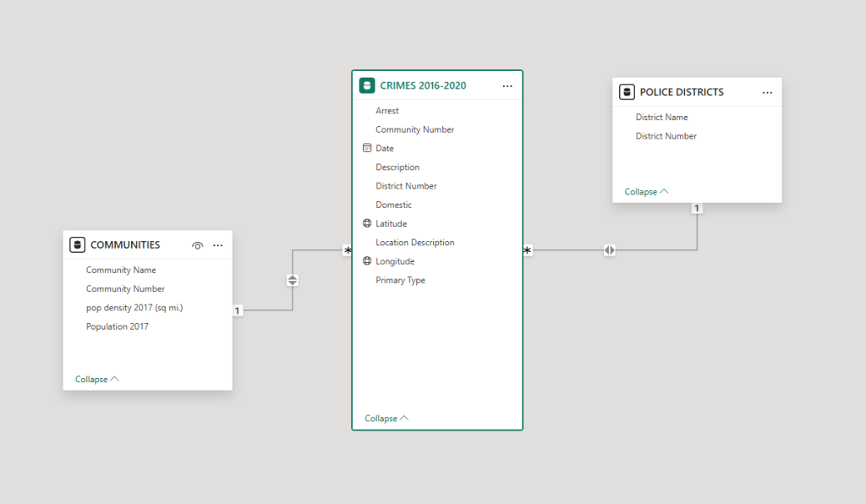Select the Primary Type field

pyautogui.click(x=400, y=280)
